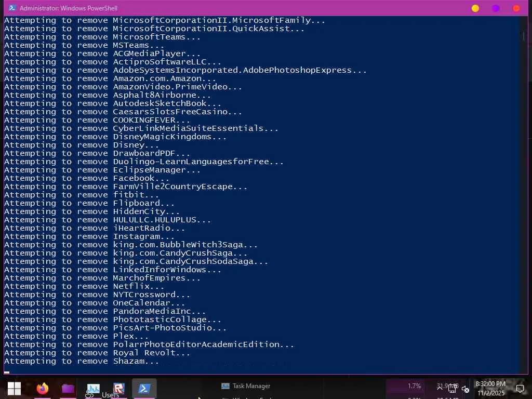This screenshot has height=399, width=532.
Task: Click the 'Administrator: Windows PowerShell' title text
Action: 69,8
